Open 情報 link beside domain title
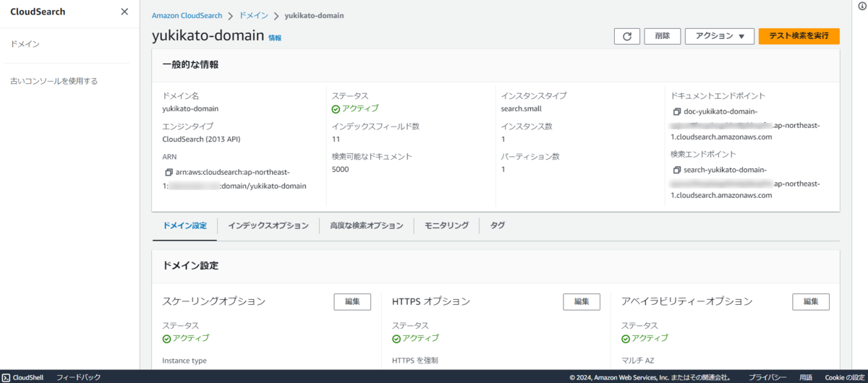The width and height of the screenshot is (868, 383). [275, 38]
